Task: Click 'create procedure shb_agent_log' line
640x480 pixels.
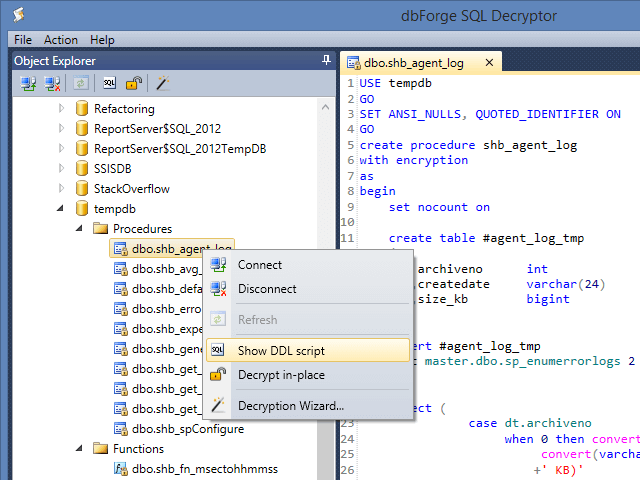Action: point(468,145)
